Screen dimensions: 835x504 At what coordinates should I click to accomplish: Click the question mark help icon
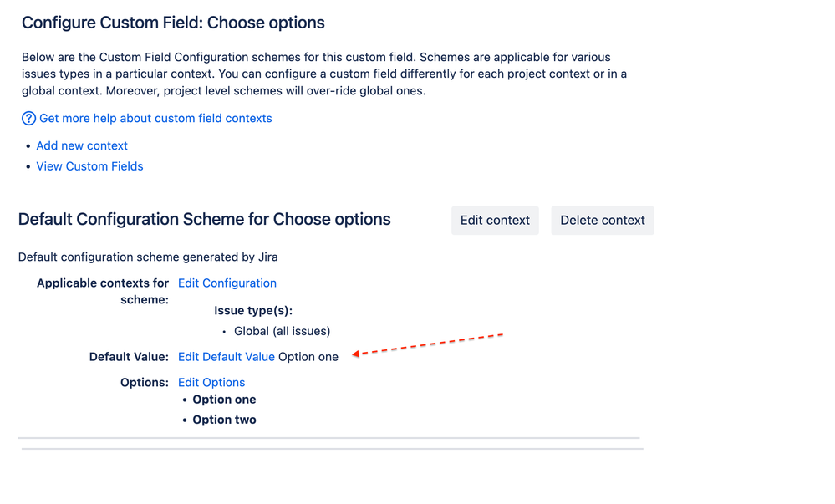[28, 119]
